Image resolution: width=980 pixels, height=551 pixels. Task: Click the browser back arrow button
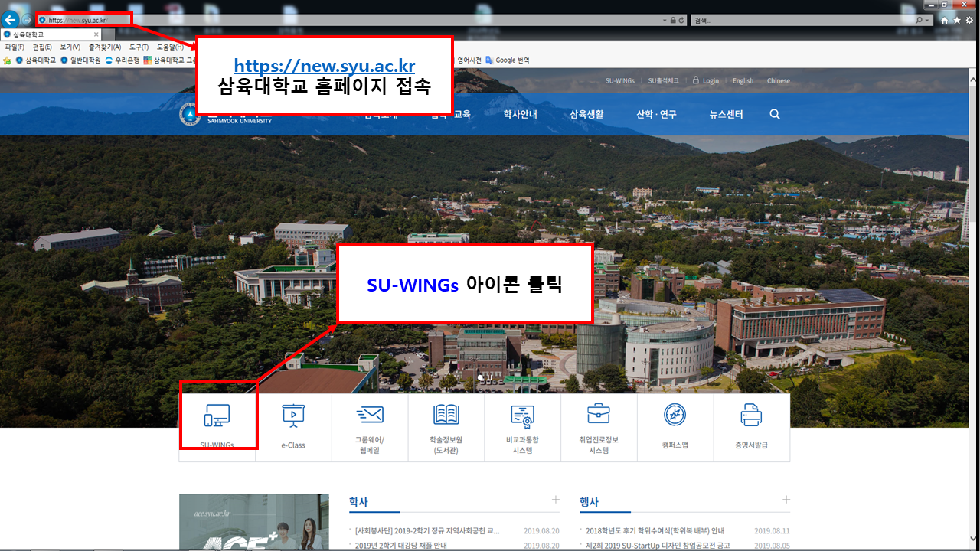point(11,20)
